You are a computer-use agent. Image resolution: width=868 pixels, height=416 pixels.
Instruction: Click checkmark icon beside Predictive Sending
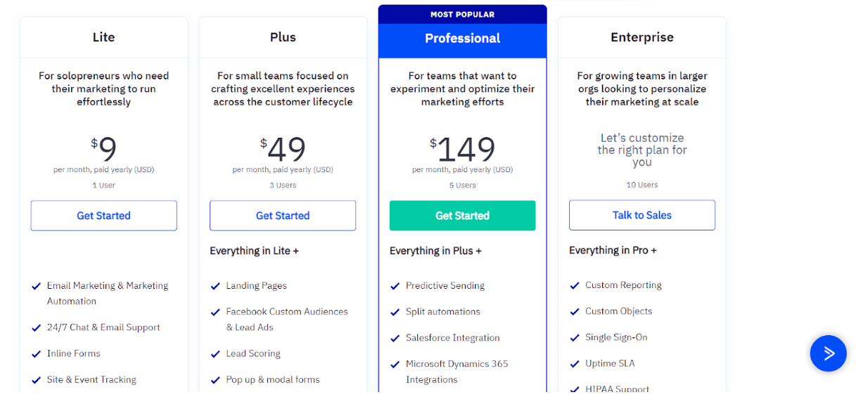(x=395, y=286)
